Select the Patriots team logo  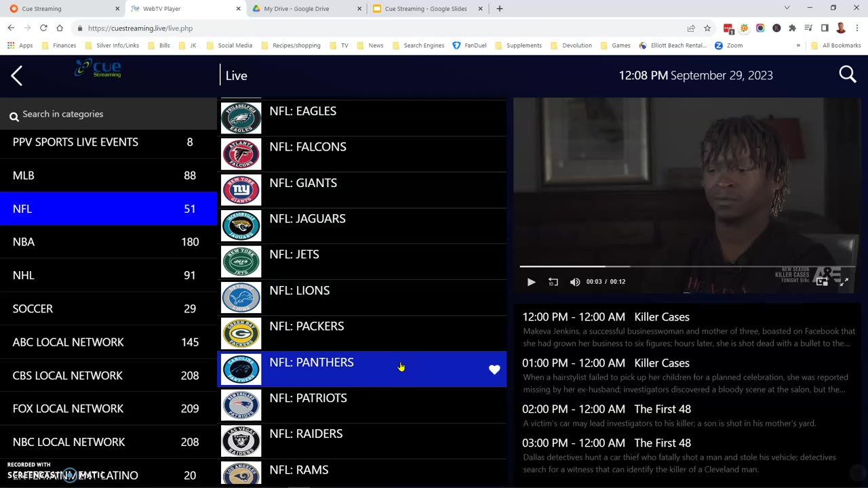pos(241,405)
